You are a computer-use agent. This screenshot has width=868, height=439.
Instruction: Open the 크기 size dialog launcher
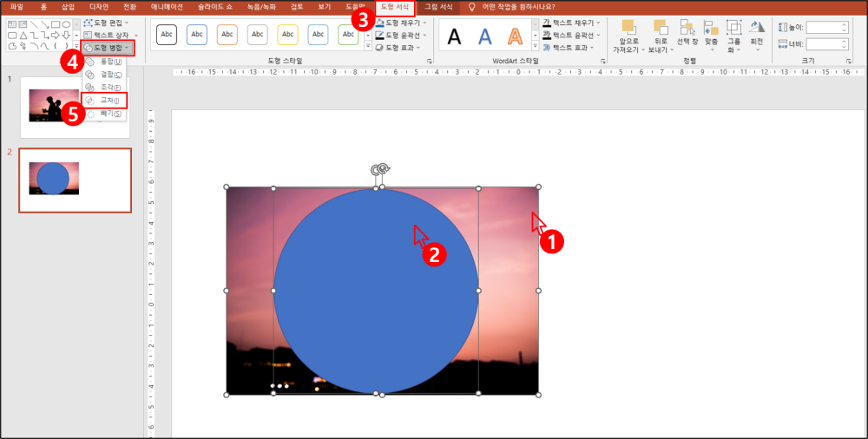point(849,61)
